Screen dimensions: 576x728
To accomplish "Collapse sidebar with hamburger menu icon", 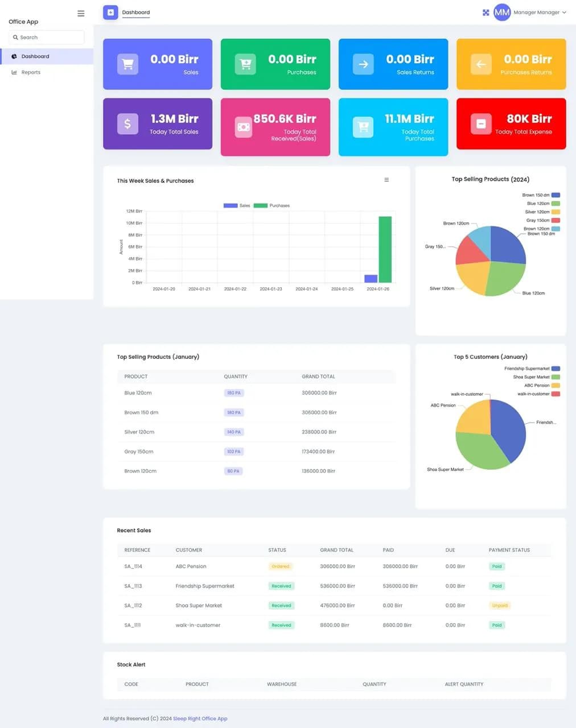I will click(81, 13).
